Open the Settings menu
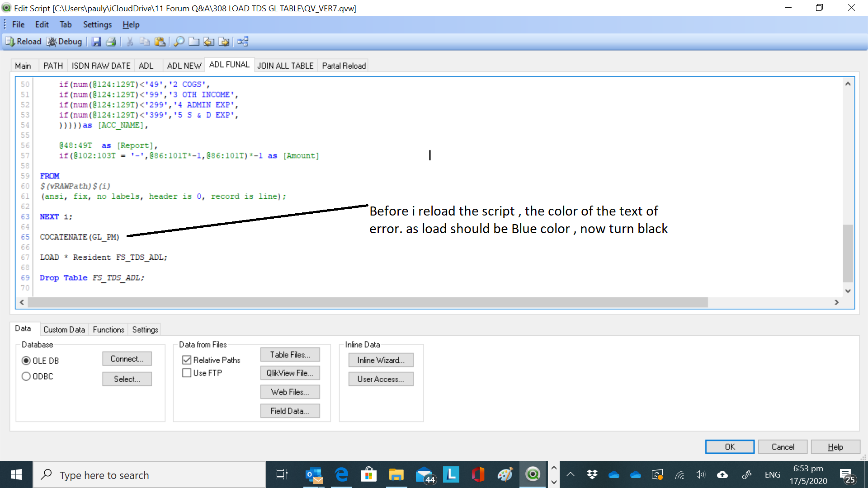This screenshot has height=488, width=868. pyautogui.click(x=97, y=24)
